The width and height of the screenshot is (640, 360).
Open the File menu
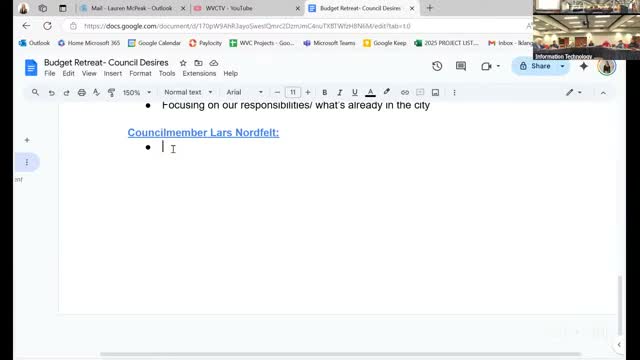point(50,73)
